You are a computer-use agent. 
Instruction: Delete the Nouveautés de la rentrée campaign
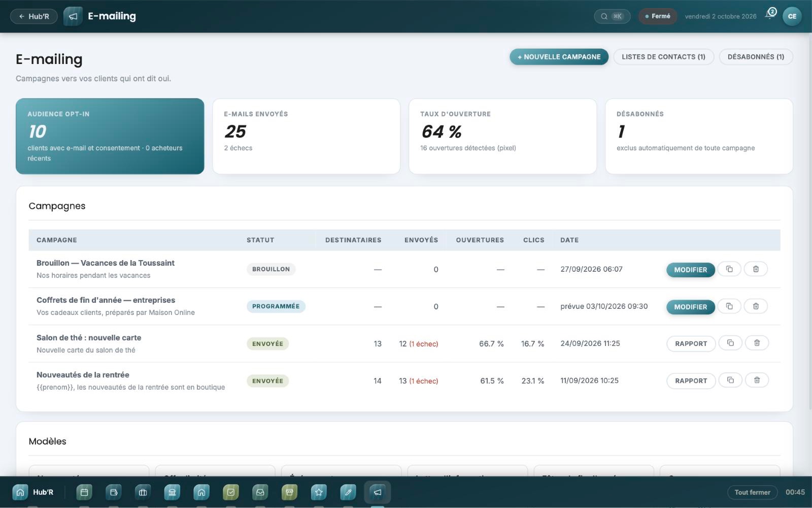(x=757, y=380)
